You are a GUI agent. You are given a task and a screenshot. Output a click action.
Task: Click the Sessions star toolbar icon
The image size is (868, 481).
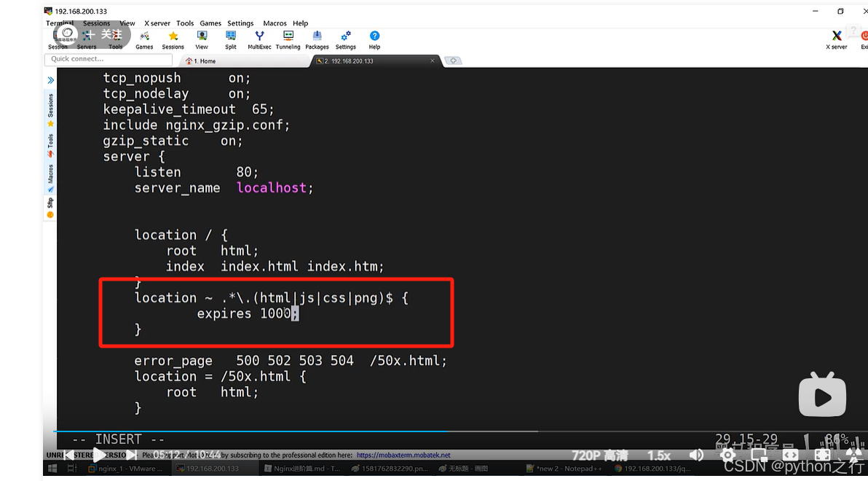(173, 40)
